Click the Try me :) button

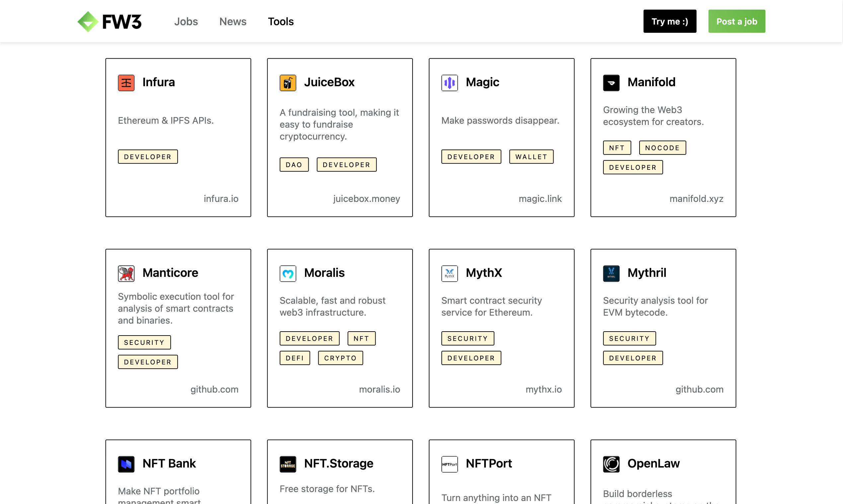[x=670, y=21]
